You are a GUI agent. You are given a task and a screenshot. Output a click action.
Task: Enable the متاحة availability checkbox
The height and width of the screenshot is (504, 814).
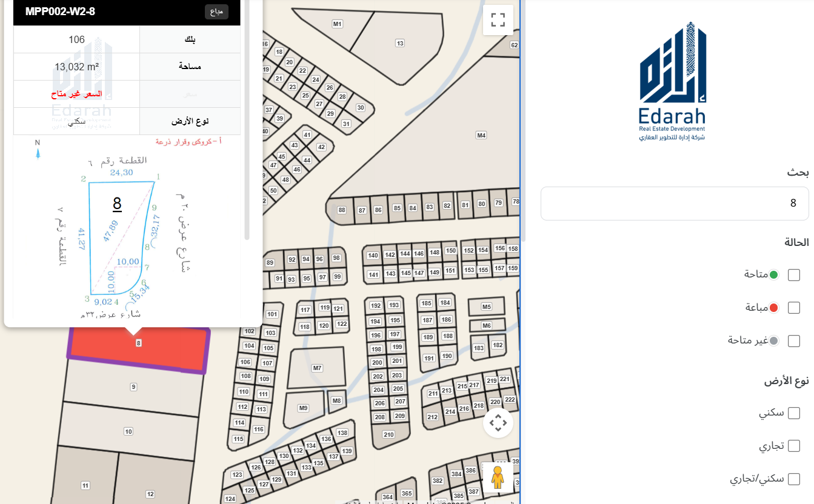[793, 275]
